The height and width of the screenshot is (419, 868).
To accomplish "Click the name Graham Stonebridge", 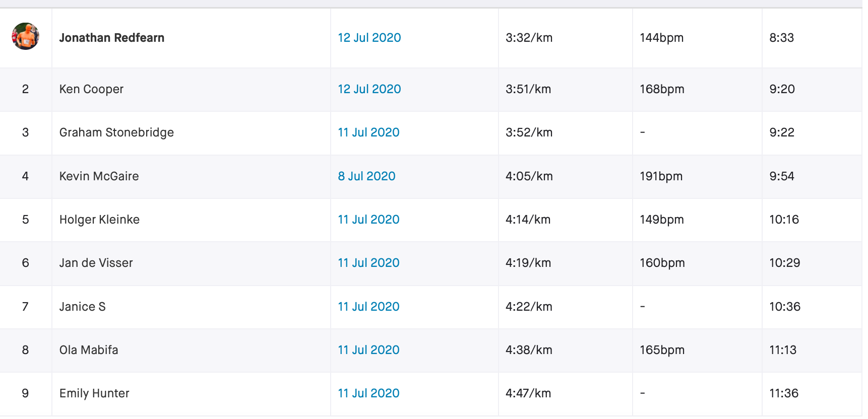I will tap(116, 132).
